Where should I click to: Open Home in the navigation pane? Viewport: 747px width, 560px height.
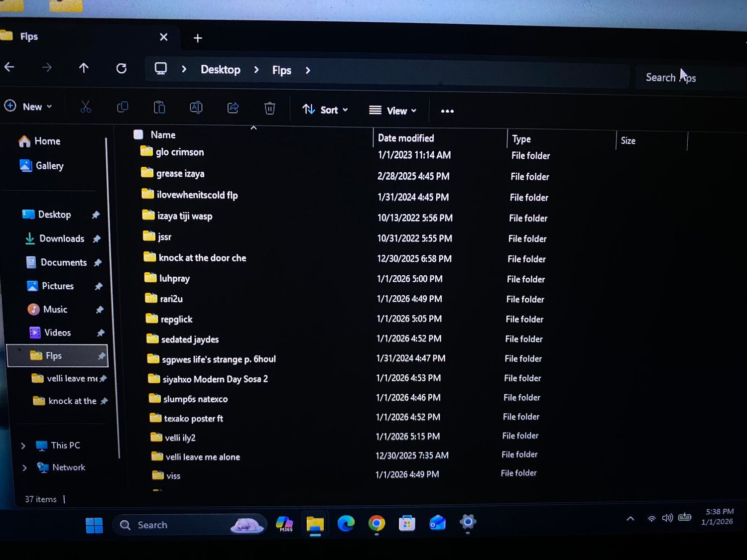click(x=39, y=141)
